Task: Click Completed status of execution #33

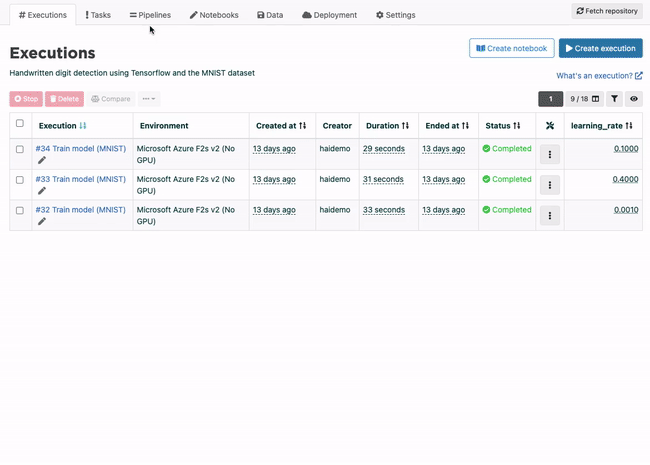Action: point(507,179)
